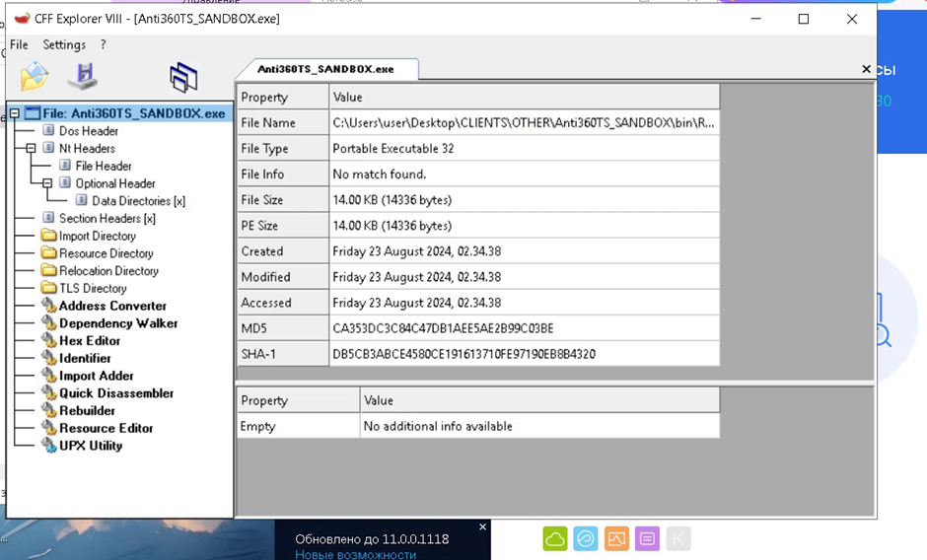Collapse the Nt Headers tree branch

tap(32, 148)
